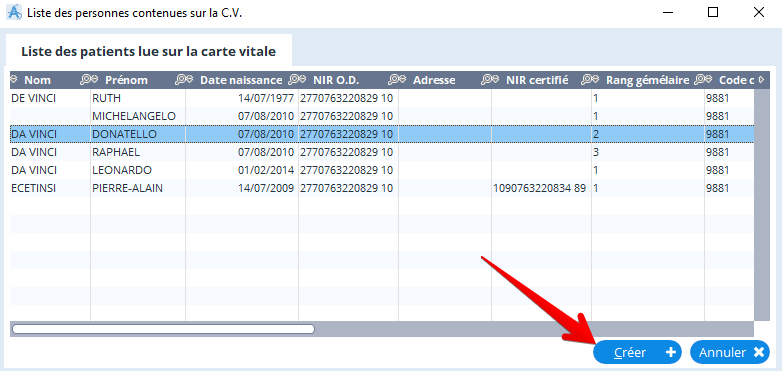Click rang gémélaire value 3 in RAPHAEL's row
Viewport: 782px width, 371px height.
[596, 152]
